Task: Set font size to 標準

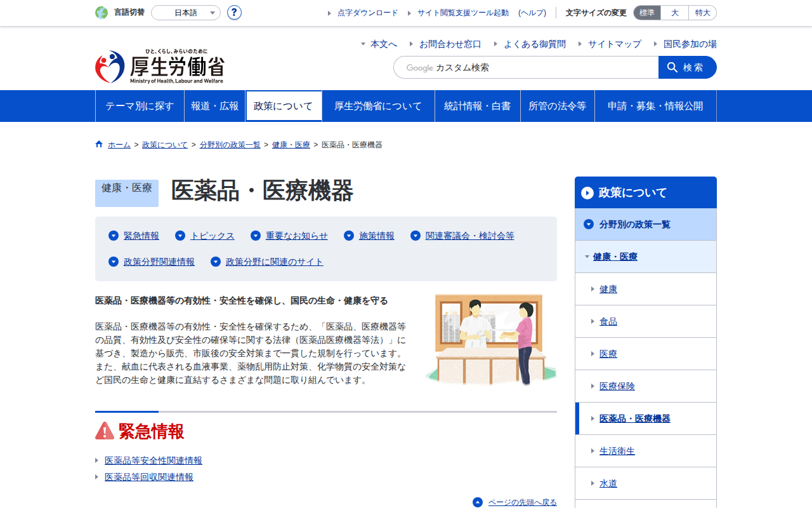Action: pos(647,13)
